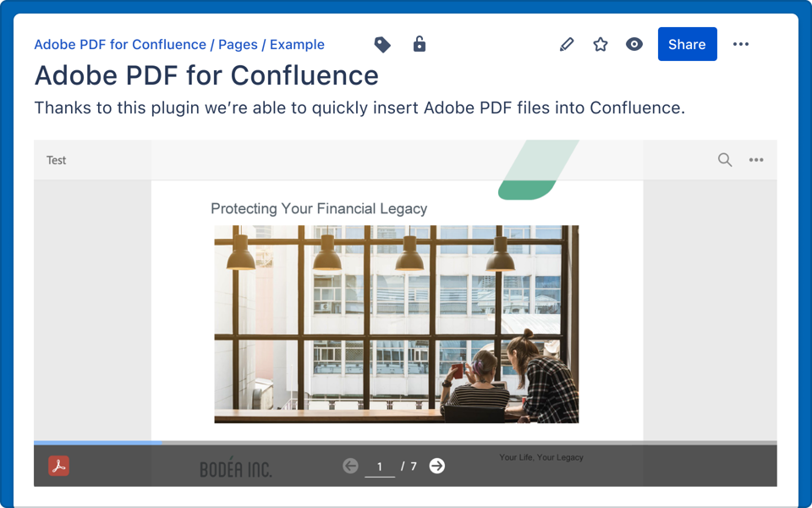Click the blue Share button

pyautogui.click(x=687, y=44)
